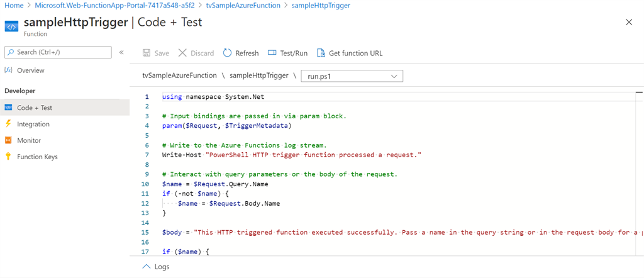Click the search magnifier icon

coord(11,52)
